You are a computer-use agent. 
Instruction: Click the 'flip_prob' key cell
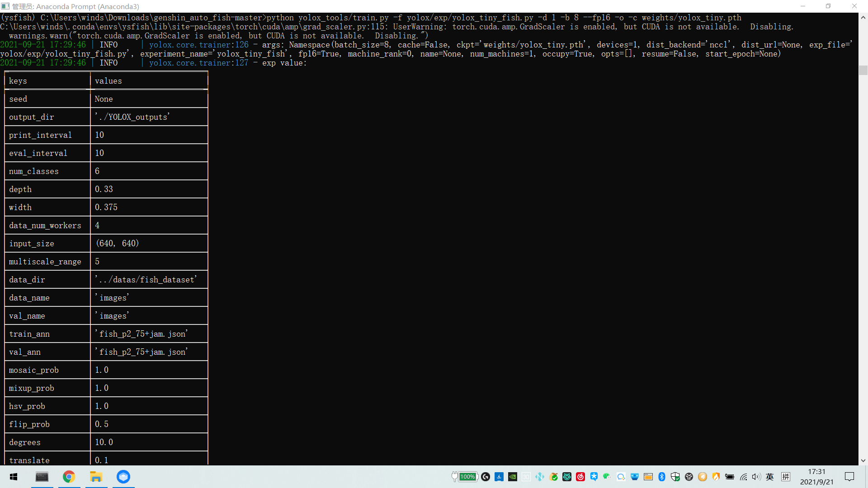pyautogui.click(x=47, y=424)
